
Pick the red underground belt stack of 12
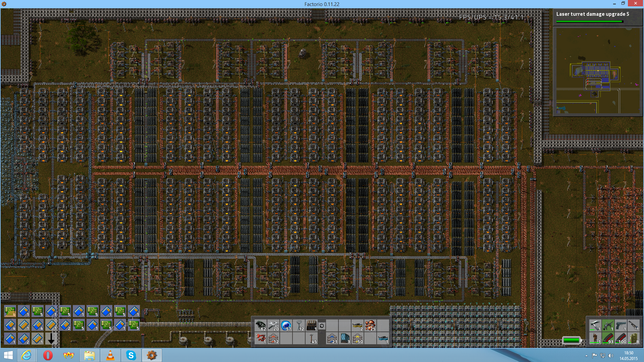pyautogui.click(x=273, y=338)
